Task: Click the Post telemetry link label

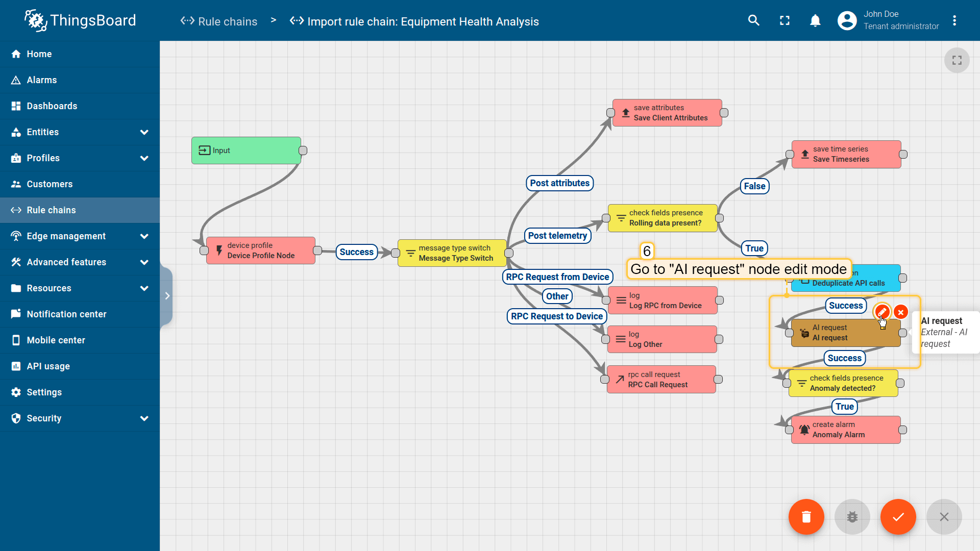Action: pos(557,236)
